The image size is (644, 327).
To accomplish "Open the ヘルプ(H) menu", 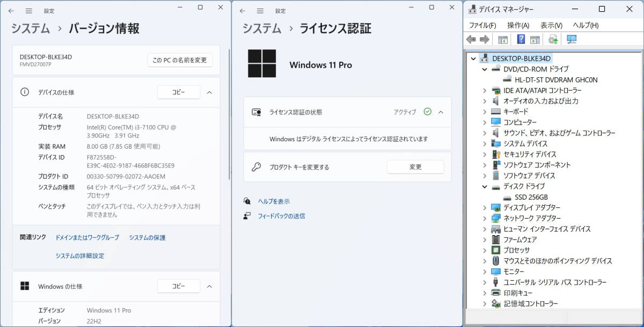I will [x=586, y=25].
